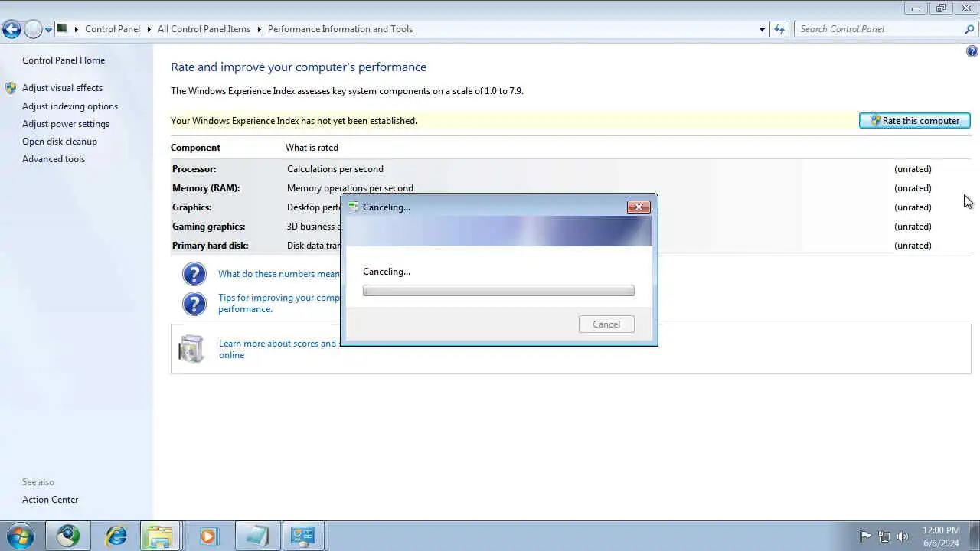
Task: Click Calculations per second text
Action: 335,169
